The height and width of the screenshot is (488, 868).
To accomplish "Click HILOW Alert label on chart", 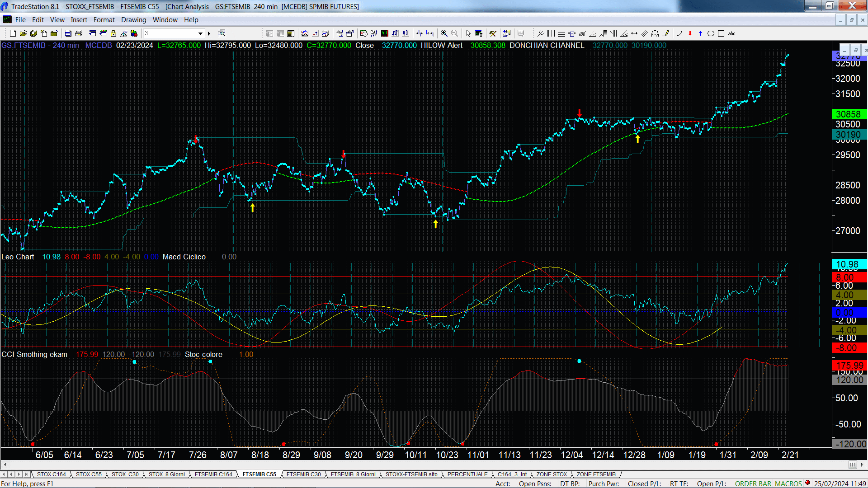I will 441,45.
